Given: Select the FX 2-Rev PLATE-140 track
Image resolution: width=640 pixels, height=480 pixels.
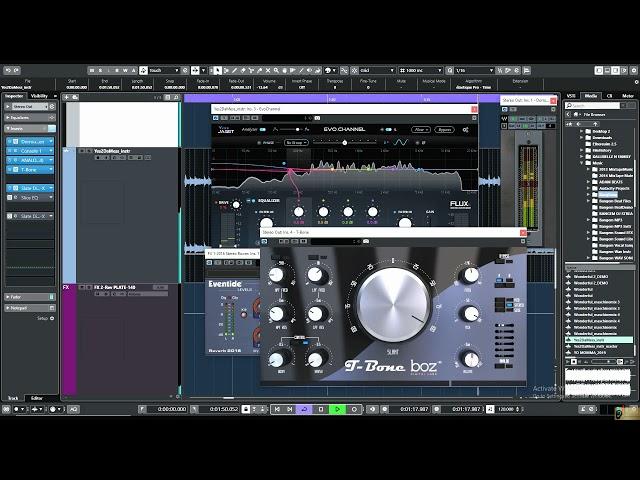Looking at the screenshot, I should click(115, 287).
